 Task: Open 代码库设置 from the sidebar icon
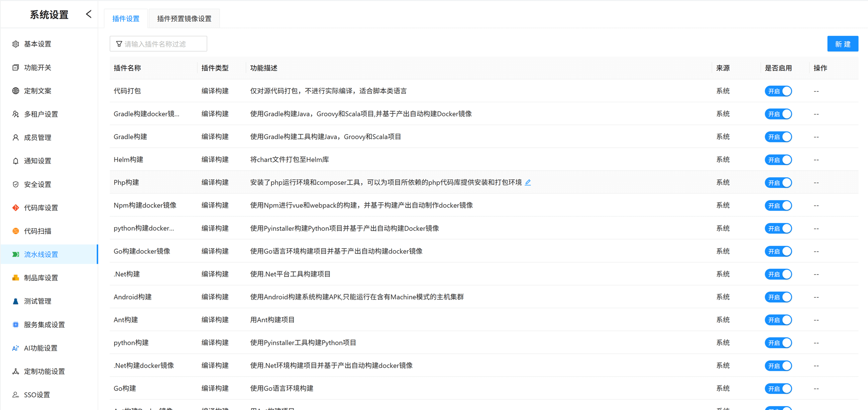[x=15, y=208]
